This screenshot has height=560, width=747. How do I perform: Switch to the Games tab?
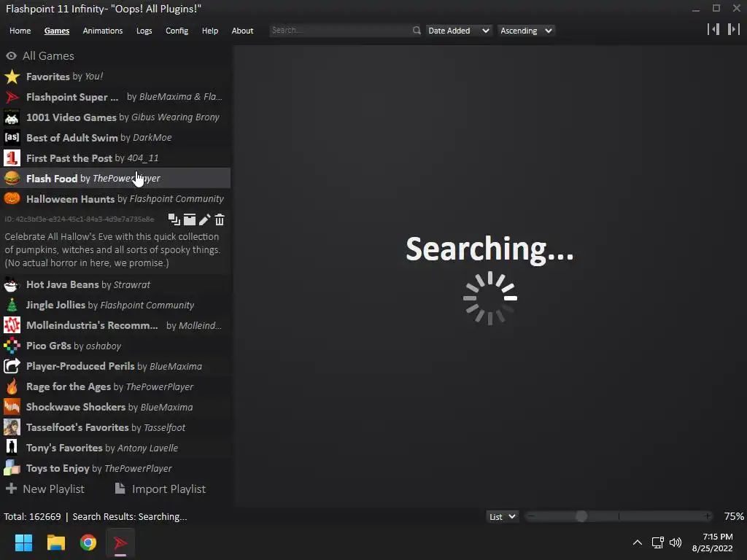57,31
